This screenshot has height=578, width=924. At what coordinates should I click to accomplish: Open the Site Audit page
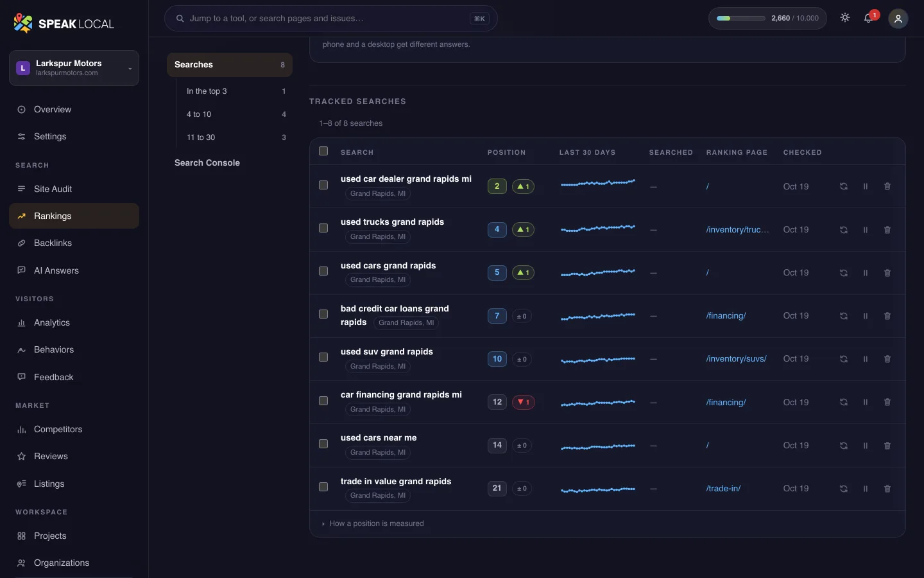click(74, 189)
